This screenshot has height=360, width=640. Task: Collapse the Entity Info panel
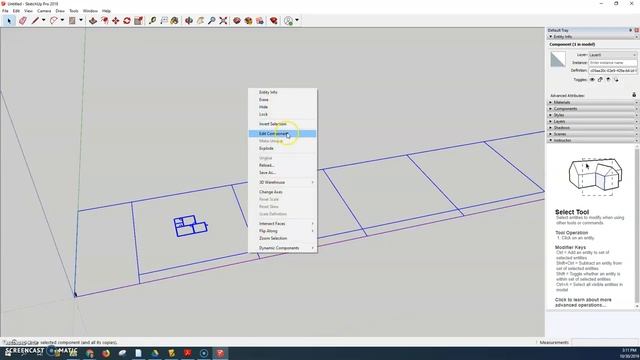coord(551,37)
